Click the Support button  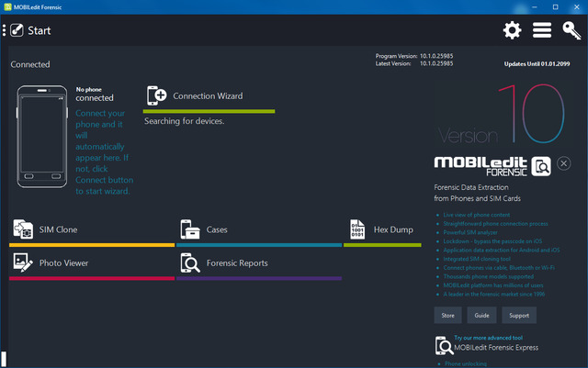518,315
